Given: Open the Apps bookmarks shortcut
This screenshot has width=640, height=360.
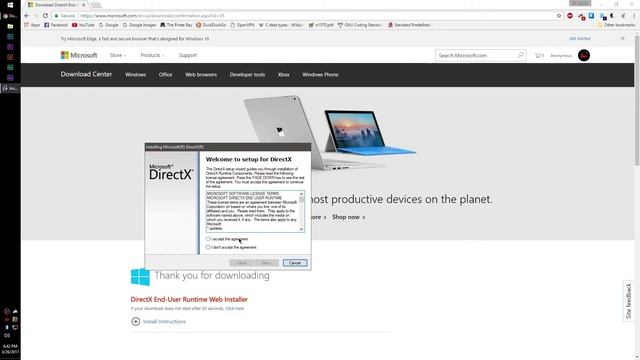Looking at the screenshot, I should (32, 25).
